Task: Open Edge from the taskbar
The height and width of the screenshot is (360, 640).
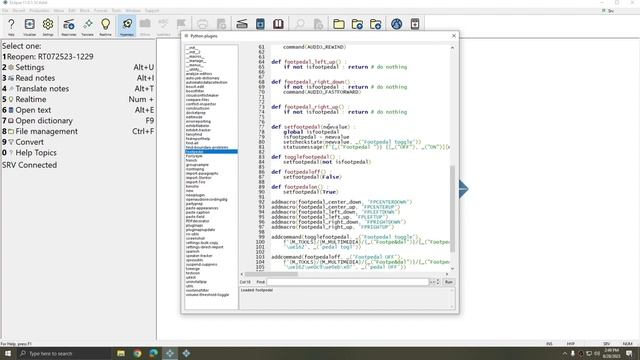Action: 153,353
